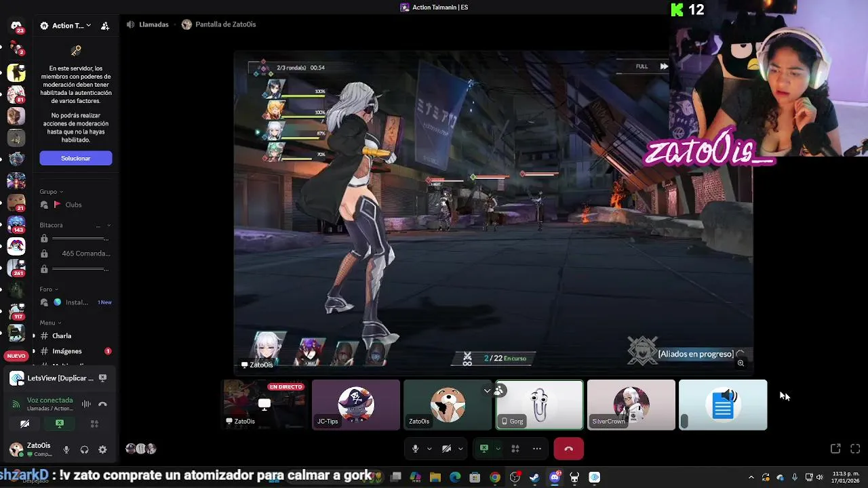The image size is (868, 488).
Task: Click the zoom magnifier icon on stream
Action: click(x=741, y=363)
